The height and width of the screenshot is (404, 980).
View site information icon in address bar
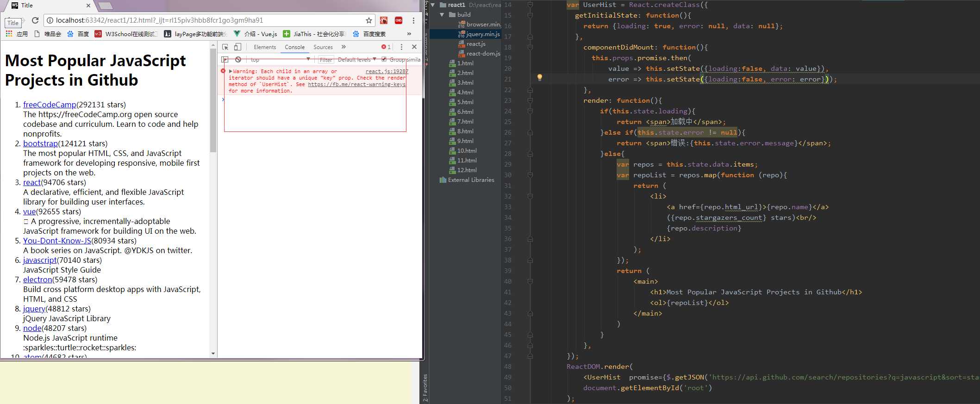tap(50, 20)
